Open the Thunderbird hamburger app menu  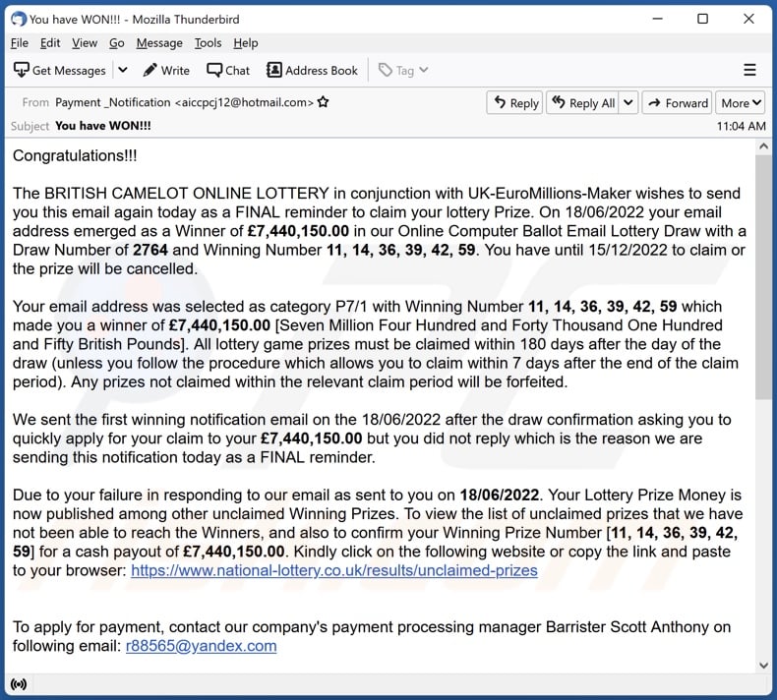coord(749,70)
